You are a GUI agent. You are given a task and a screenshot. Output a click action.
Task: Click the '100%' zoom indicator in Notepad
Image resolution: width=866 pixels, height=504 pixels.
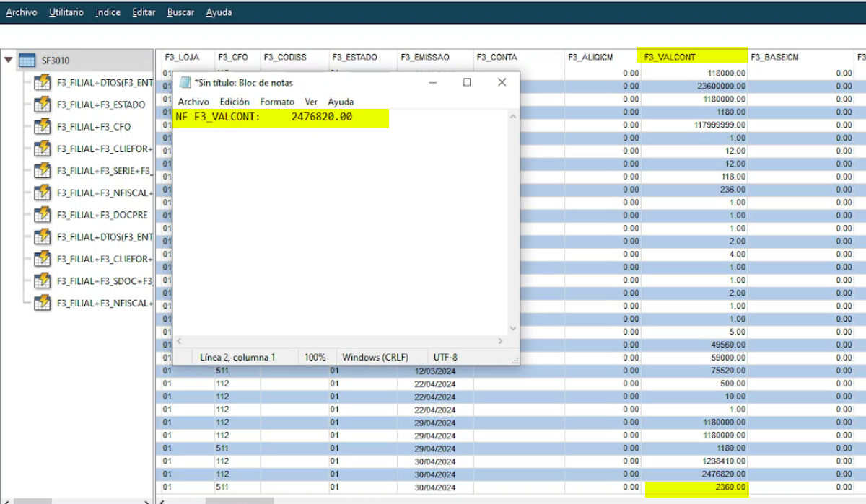(315, 357)
